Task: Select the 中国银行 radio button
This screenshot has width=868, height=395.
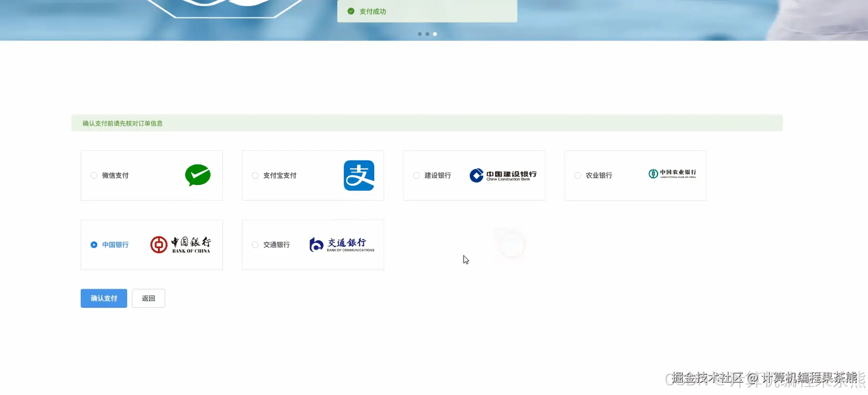Action: point(94,245)
